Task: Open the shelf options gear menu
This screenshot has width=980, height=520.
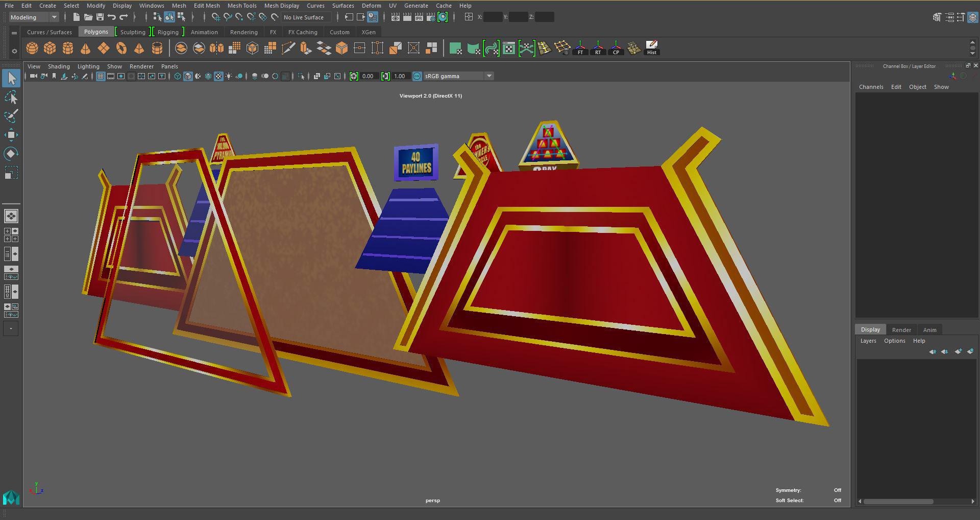Action: point(14,51)
